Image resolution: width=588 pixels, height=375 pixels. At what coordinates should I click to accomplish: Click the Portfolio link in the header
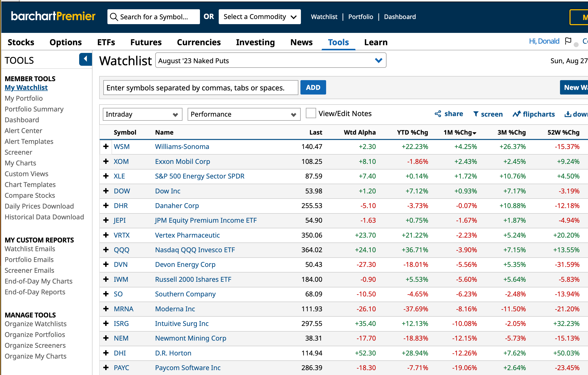(361, 17)
